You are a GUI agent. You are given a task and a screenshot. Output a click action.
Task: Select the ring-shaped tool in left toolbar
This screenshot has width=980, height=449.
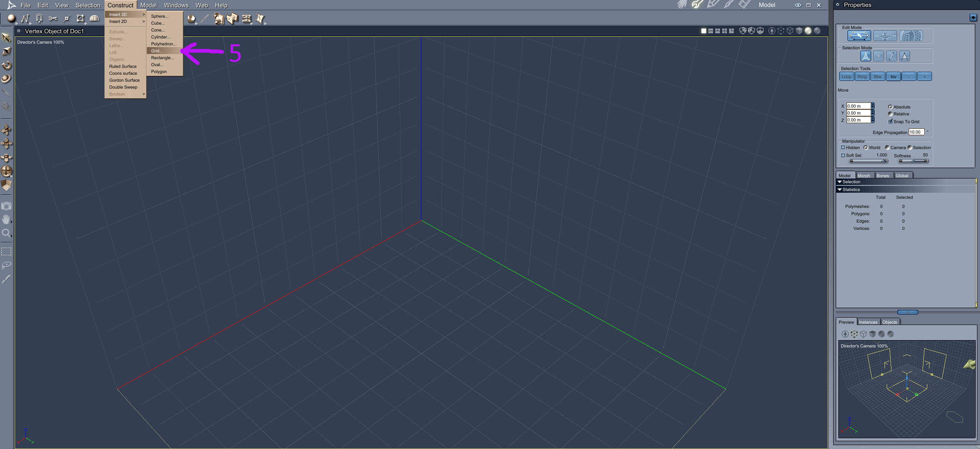(x=6, y=79)
